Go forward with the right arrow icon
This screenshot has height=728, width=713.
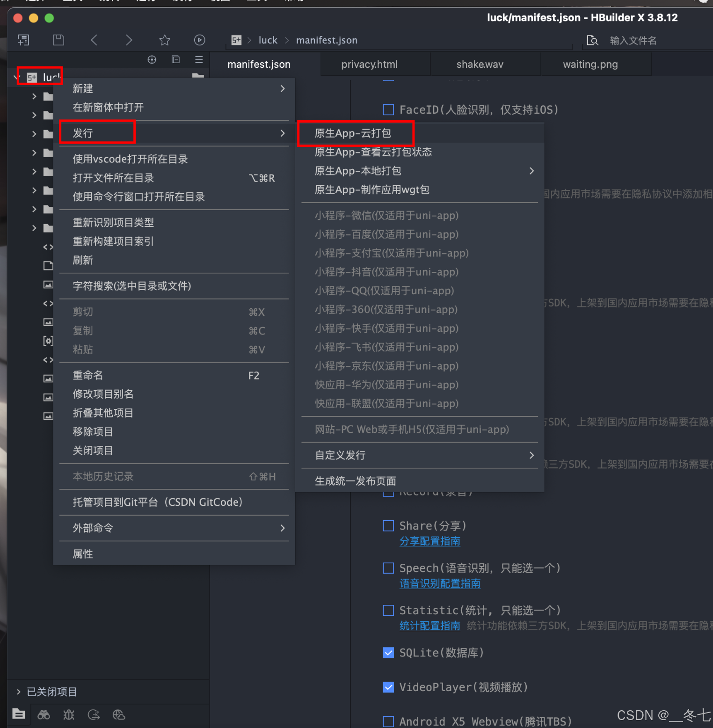[129, 40]
